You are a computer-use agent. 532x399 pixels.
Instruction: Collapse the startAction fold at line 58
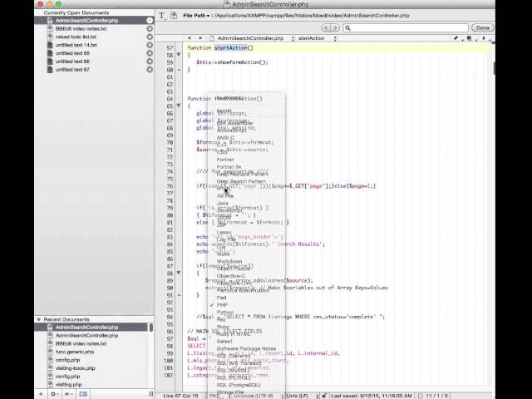click(179, 55)
